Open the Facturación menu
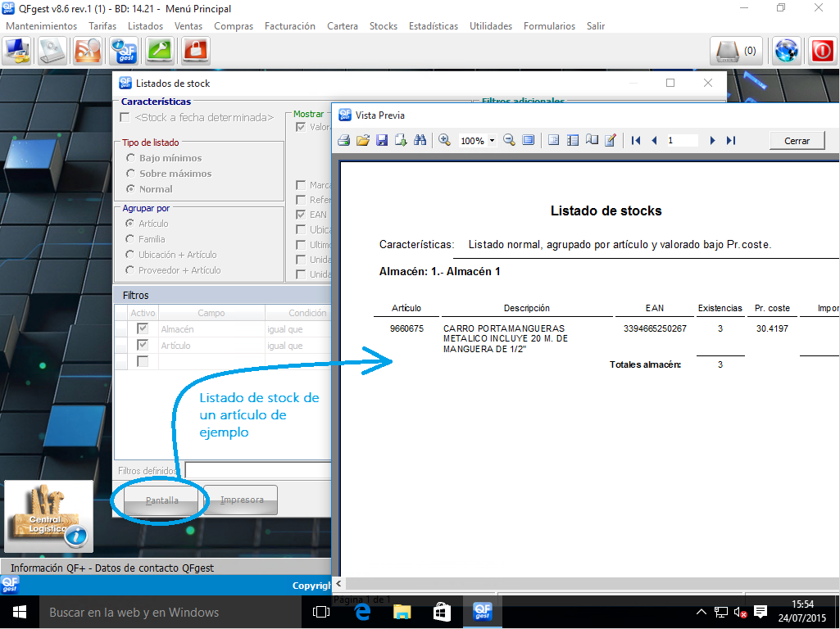The image size is (840, 629). pos(290,25)
